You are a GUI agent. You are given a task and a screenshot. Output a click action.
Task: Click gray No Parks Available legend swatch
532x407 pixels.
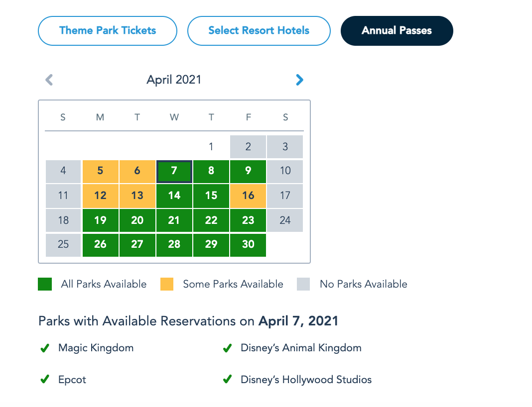coord(303,284)
